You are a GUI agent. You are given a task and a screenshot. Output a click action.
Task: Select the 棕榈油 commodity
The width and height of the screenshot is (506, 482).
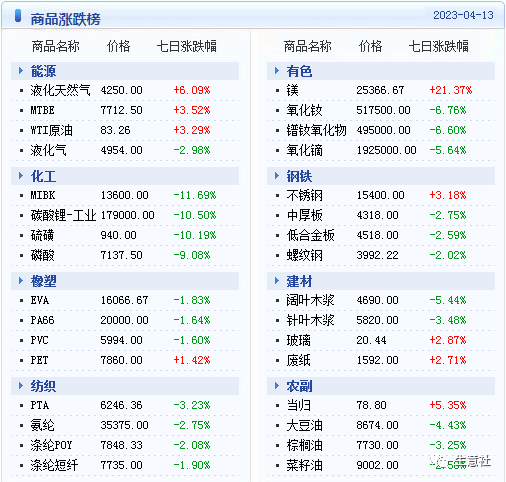[304, 445]
